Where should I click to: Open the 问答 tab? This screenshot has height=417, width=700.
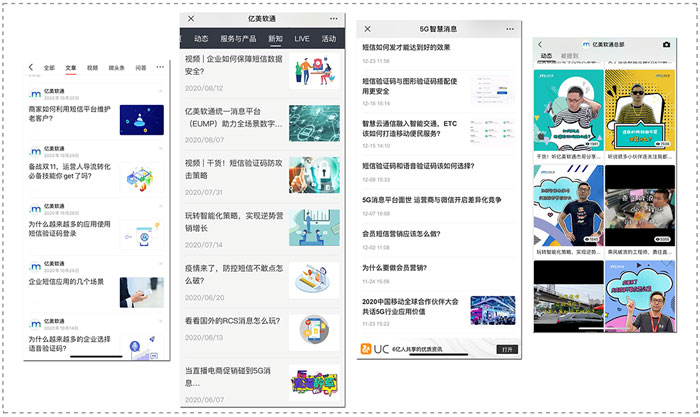click(x=141, y=68)
